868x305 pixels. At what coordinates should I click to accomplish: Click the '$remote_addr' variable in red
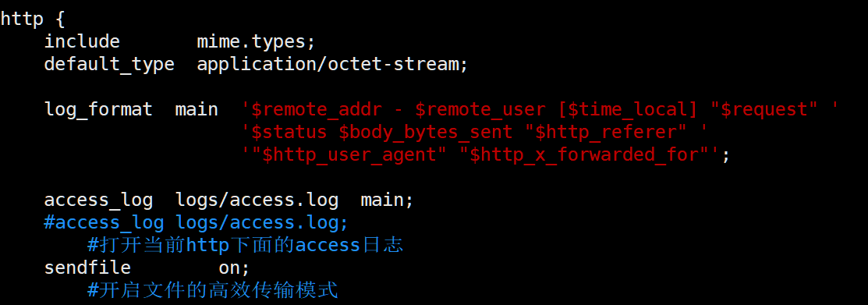pyautogui.click(x=316, y=110)
